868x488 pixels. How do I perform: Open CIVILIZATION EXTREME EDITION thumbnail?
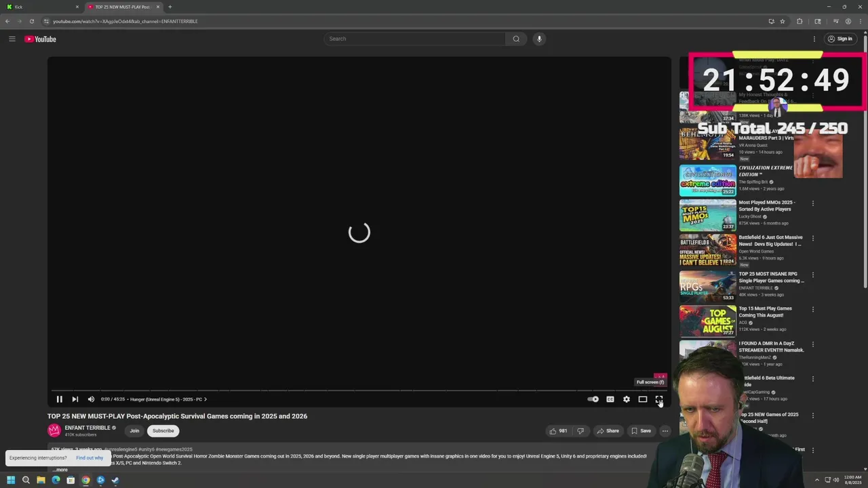pos(708,180)
